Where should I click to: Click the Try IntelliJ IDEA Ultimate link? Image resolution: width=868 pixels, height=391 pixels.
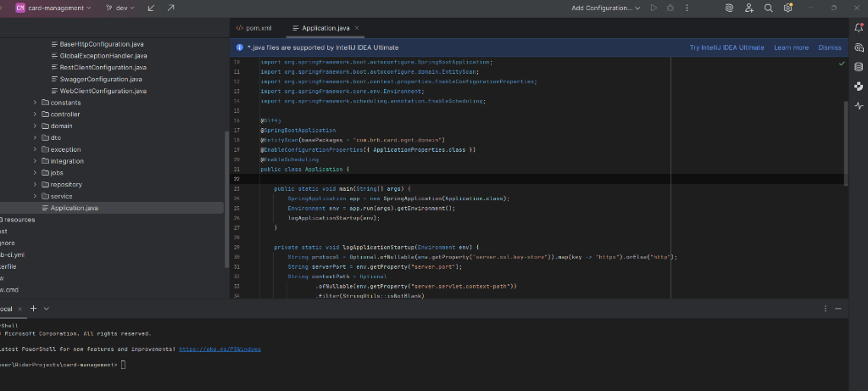[x=726, y=47]
